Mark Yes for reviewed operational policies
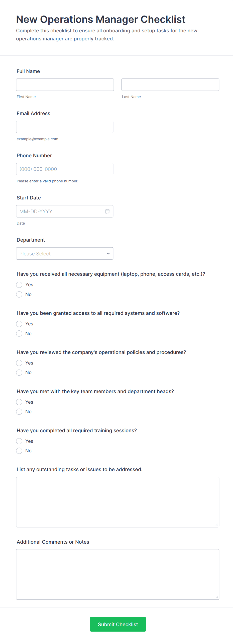This screenshot has width=233, height=644. coord(19,363)
